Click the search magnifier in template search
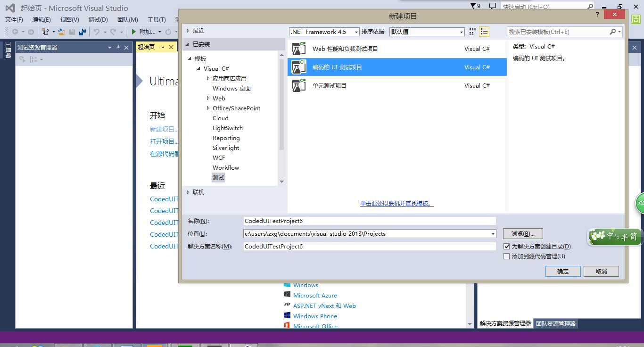This screenshot has height=347, width=644. click(x=612, y=32)
